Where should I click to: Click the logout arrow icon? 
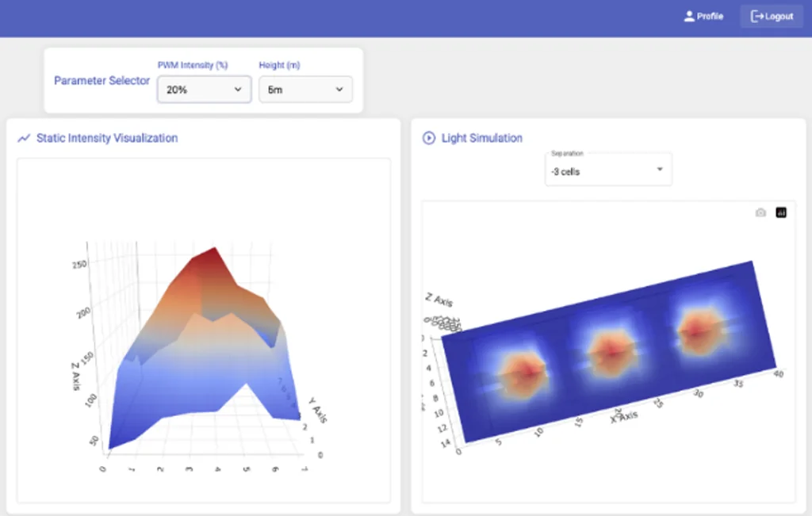click(x=756, y=16)
